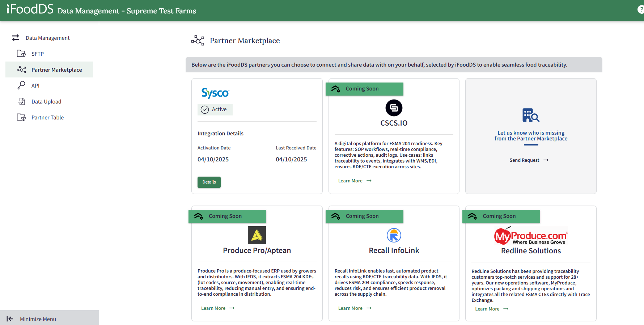644x325 pixels.
Task: Click the iFoodDS logo in header
Action: pos(30,9)
